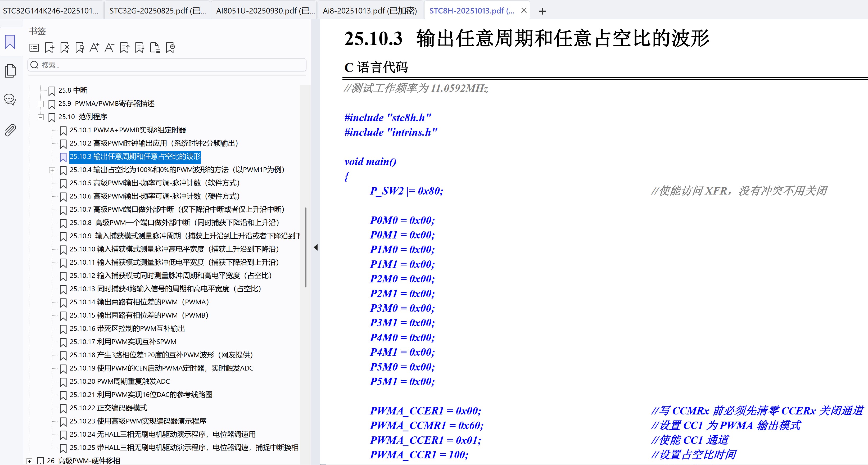Select the bookmarks panel icon
The image size is (868, 465).
click(10, 42)
